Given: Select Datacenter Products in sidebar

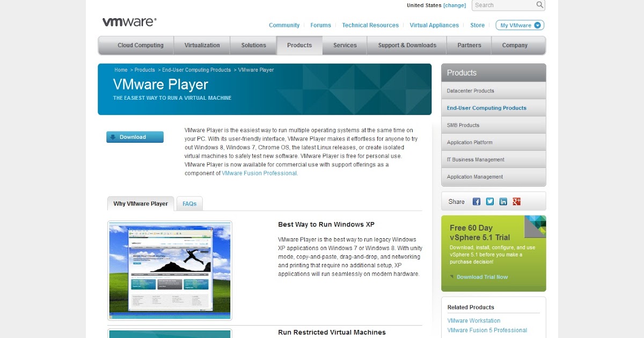Looking at the screenshot, I should point(493,91).
